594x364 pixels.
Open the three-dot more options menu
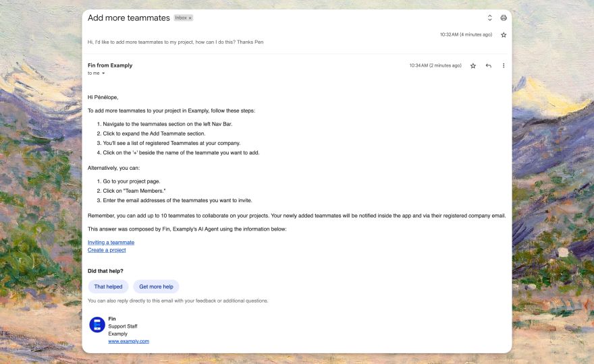point(504,65)
